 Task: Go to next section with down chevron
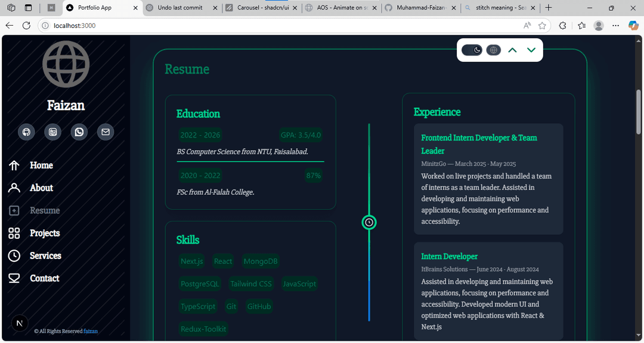pyautogui.click(x=531, y=50)
